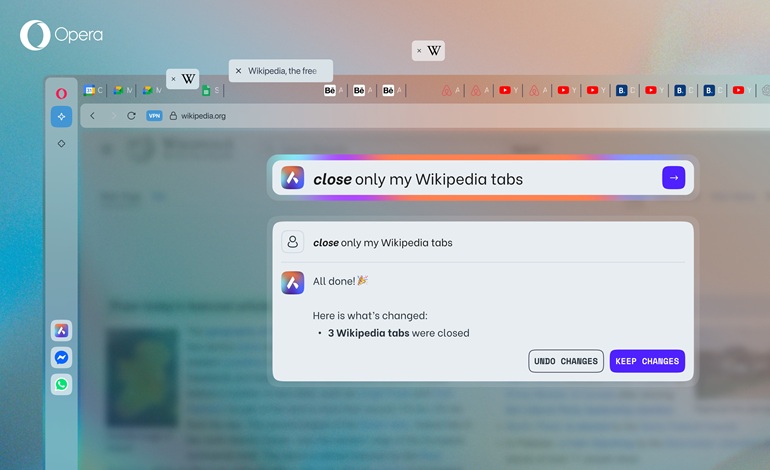Click the blue sparkle icon in the sidebar

(61, 116)
